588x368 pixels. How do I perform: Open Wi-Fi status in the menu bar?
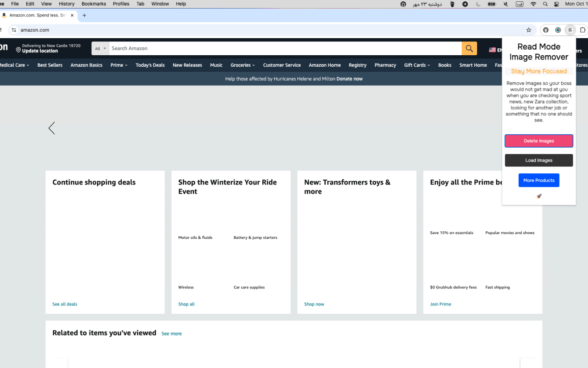[533, 4]
